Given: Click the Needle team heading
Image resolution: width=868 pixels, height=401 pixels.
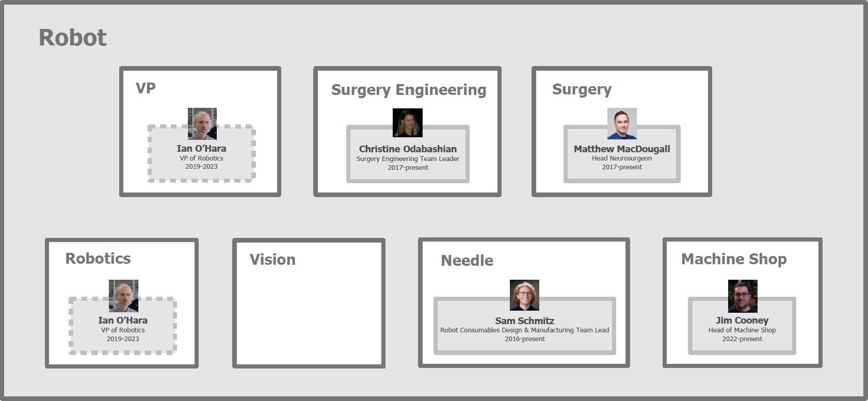Looking at the screenshot, I should pyautogui.click(x=467, y=261).
